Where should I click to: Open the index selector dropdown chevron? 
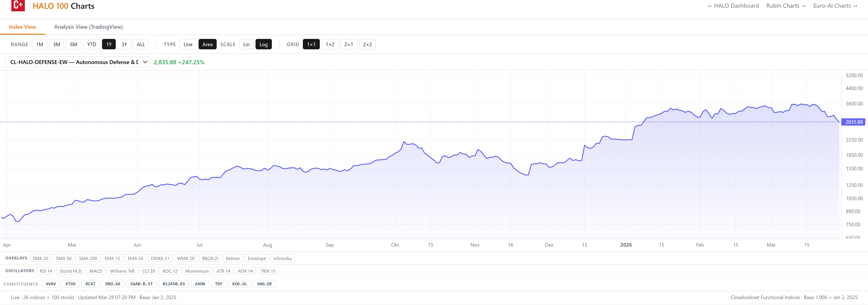coord(145,62)
